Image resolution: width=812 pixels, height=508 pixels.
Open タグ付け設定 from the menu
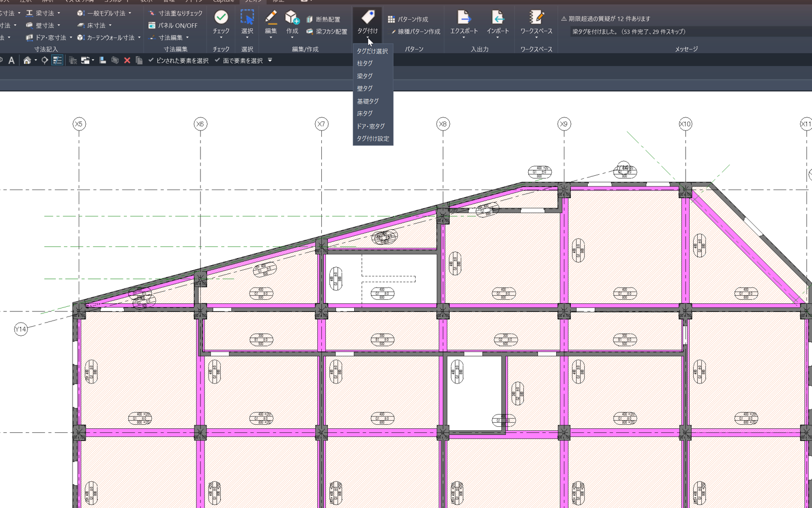373,139
